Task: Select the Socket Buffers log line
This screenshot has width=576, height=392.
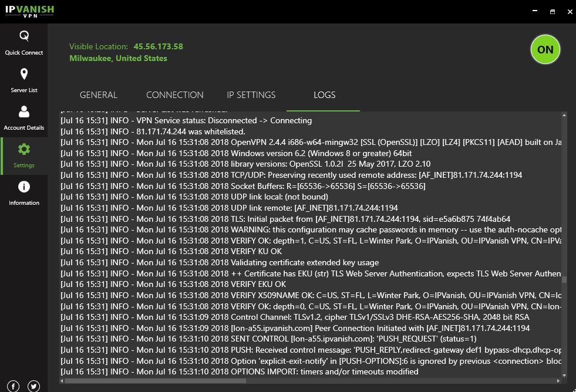Action: coord(243,186)
